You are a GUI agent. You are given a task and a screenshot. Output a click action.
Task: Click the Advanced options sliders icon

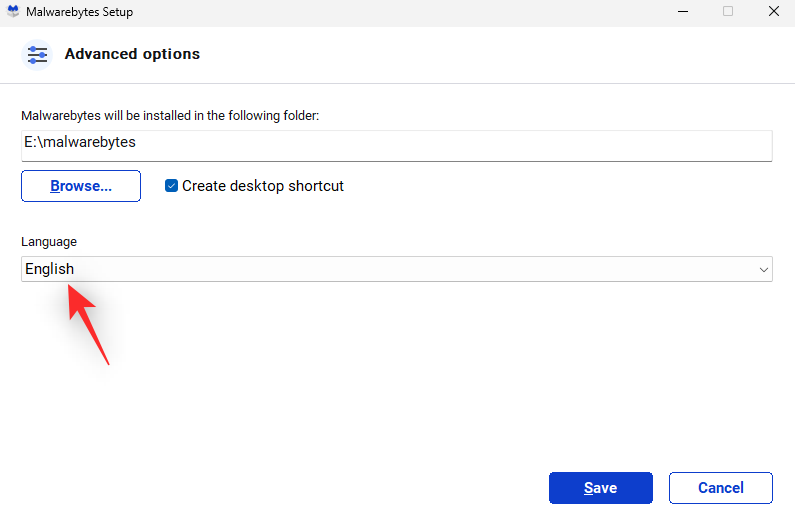tap(37, 55)
